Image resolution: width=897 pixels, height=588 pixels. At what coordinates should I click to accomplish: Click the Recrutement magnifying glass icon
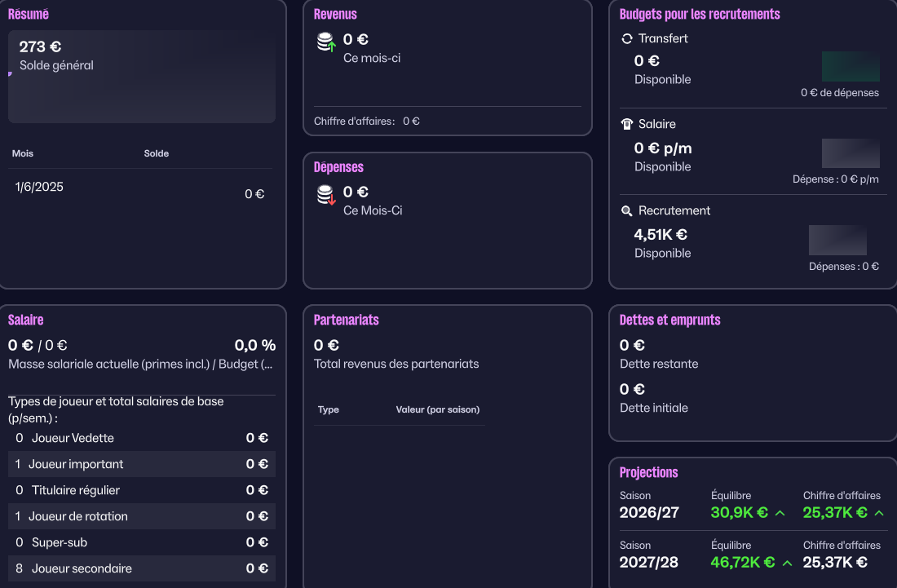coord(627,211)
